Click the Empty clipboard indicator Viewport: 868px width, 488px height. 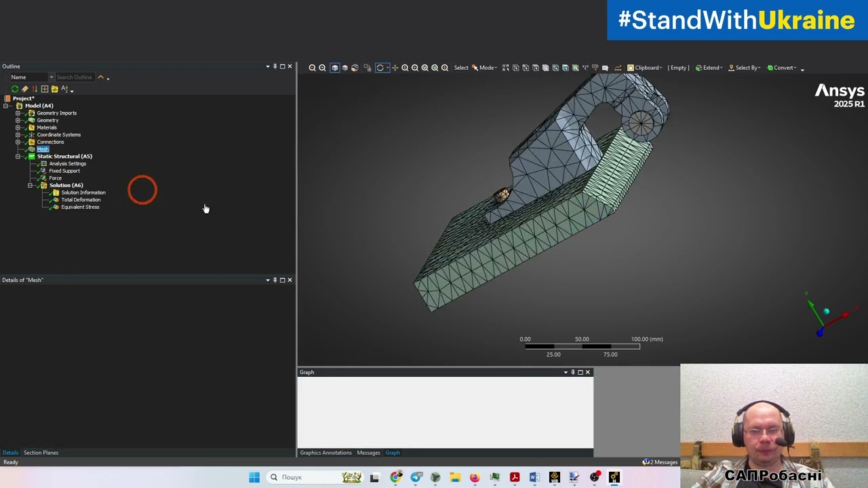click(678, 68)
